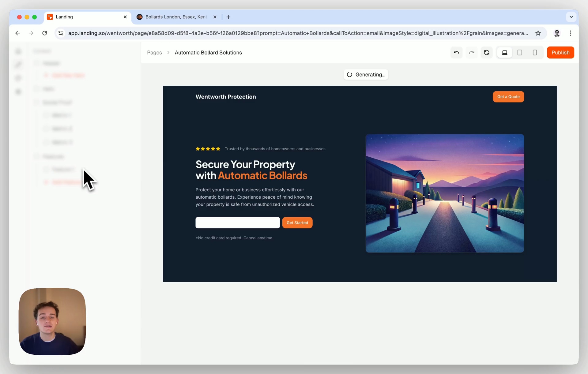
Task: Reload the browser page
Action: pyautogui.click(x=45, y=33)
